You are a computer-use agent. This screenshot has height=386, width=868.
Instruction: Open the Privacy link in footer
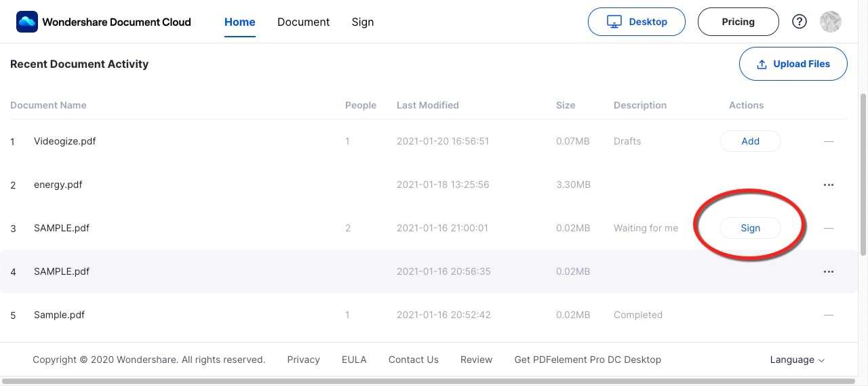pyautogui.click(x=303, y=360)
